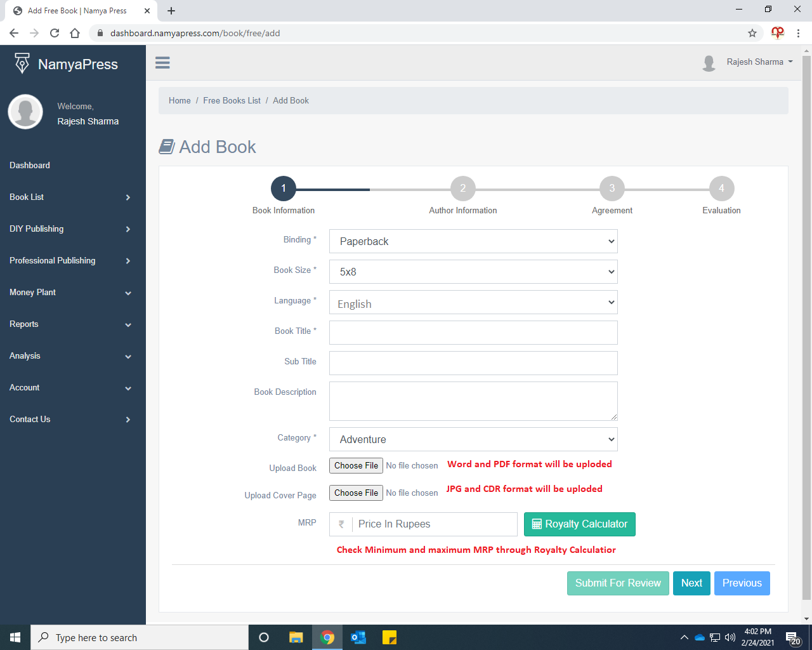812x650 pixels.
Task: Click Choose File for Upload Book
Action: click(x=356, y=465)
